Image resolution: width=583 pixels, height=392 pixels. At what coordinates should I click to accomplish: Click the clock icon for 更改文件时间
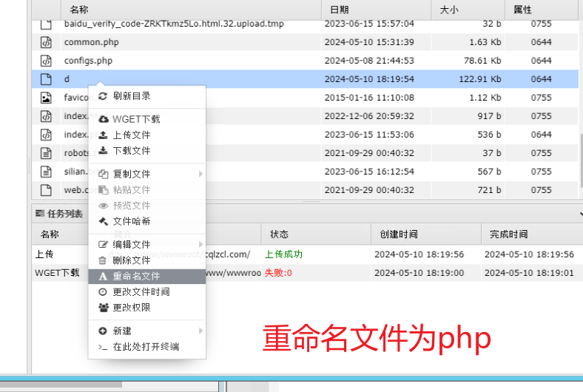tap(103, 291)
